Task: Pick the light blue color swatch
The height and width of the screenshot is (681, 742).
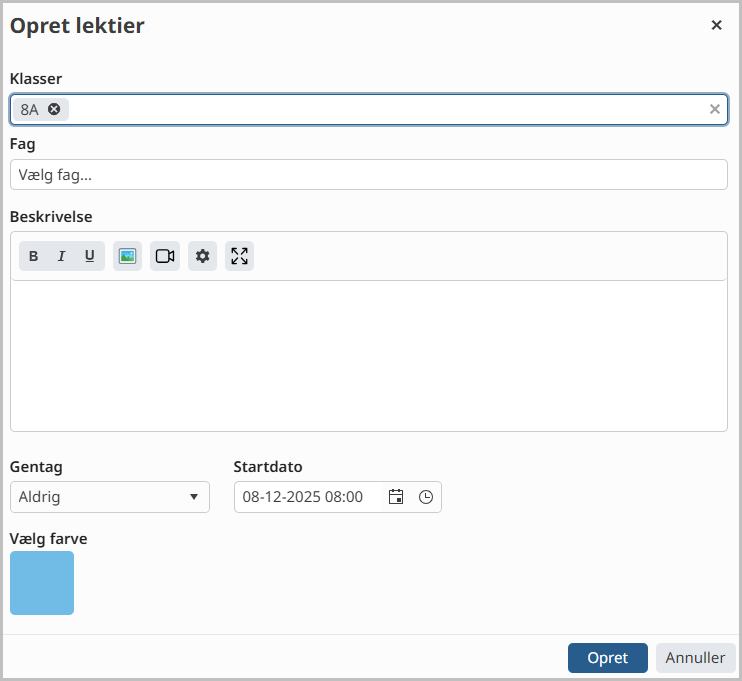Action: tap(42, 583)
